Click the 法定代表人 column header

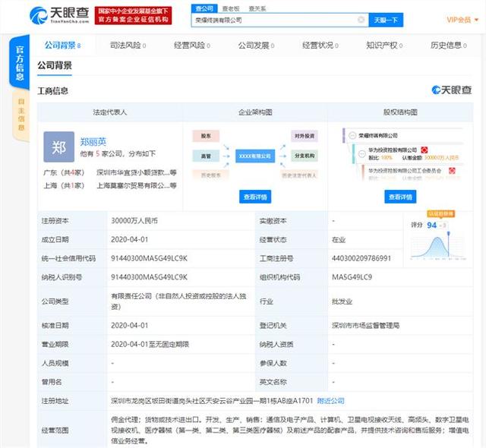110,112
